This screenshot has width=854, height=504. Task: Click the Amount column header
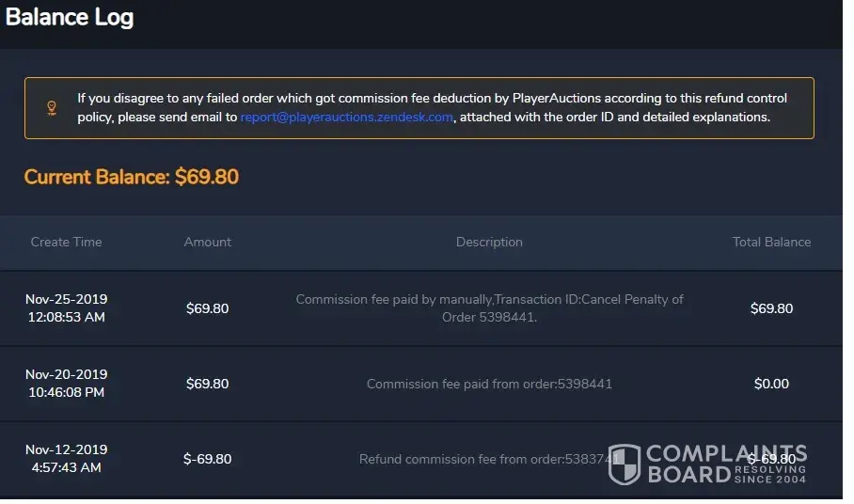pos(208,242)
